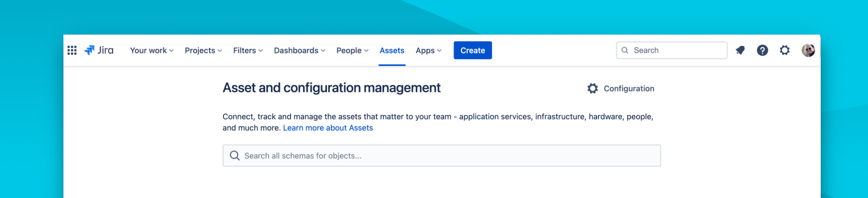Click the Asset and configuration management heading
Screen dimensions: 868x198
pyautogui.click(x=331, y=88)
